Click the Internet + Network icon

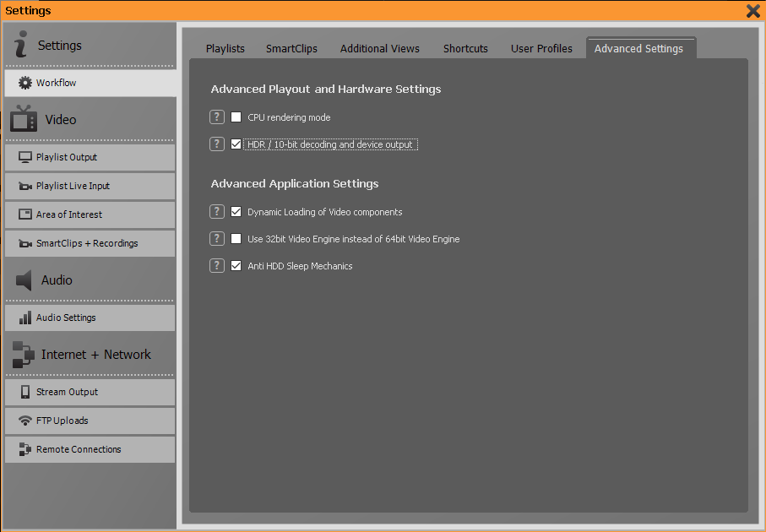click(x=23, y=354)
